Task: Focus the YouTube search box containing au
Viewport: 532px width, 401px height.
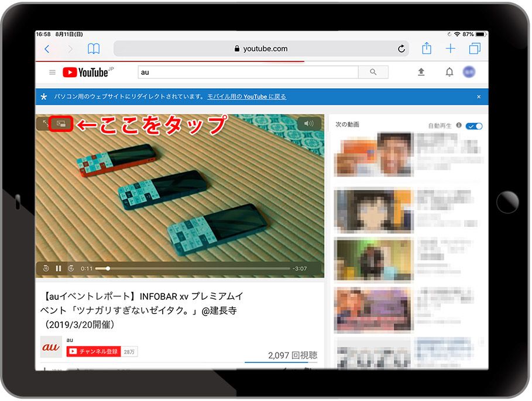Action: tap(248, 72)
